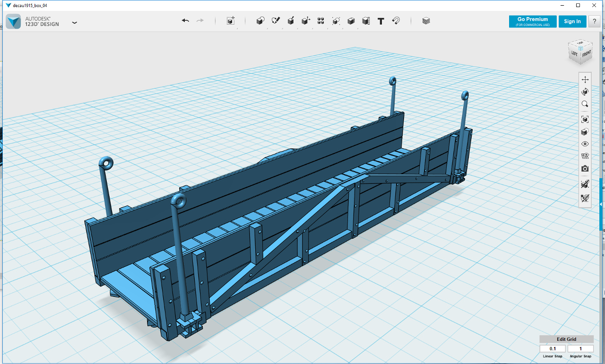
Task: Open the Transform tool's flyout arrow
Action: [x=237, y=28]
